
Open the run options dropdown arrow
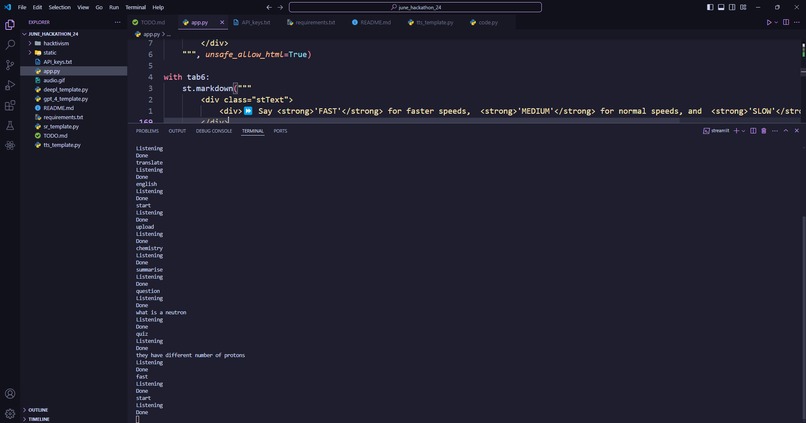pos(776,22)
